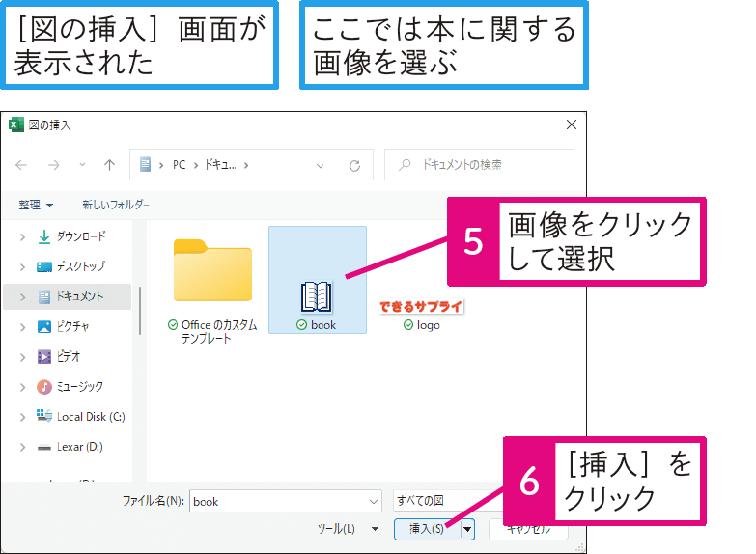Go up one folder level
Image resolution: width=756 pixels, height=554 pixels.
click(109, 165)
